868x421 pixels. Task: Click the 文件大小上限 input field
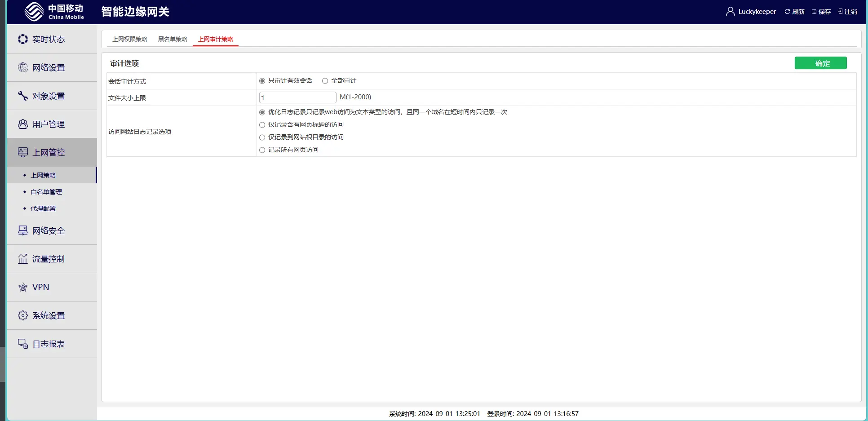point(297,97)
